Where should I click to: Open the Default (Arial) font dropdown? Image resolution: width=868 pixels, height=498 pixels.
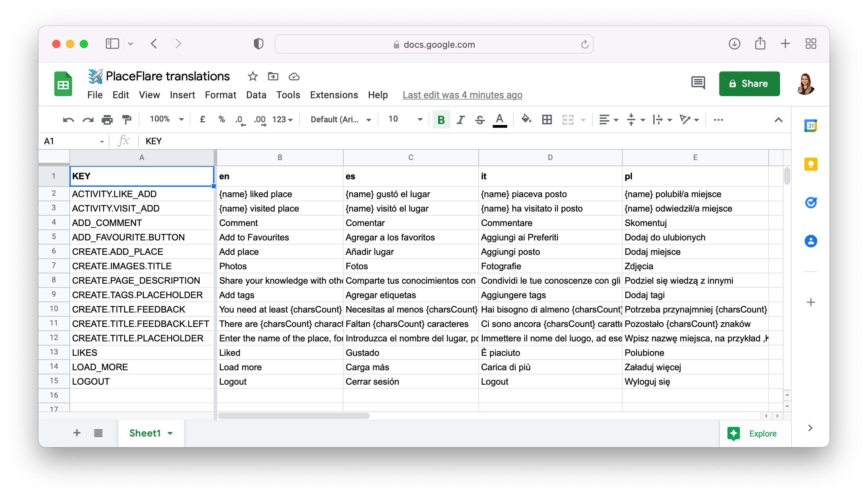pyautogui.click(x=341, y=120)
